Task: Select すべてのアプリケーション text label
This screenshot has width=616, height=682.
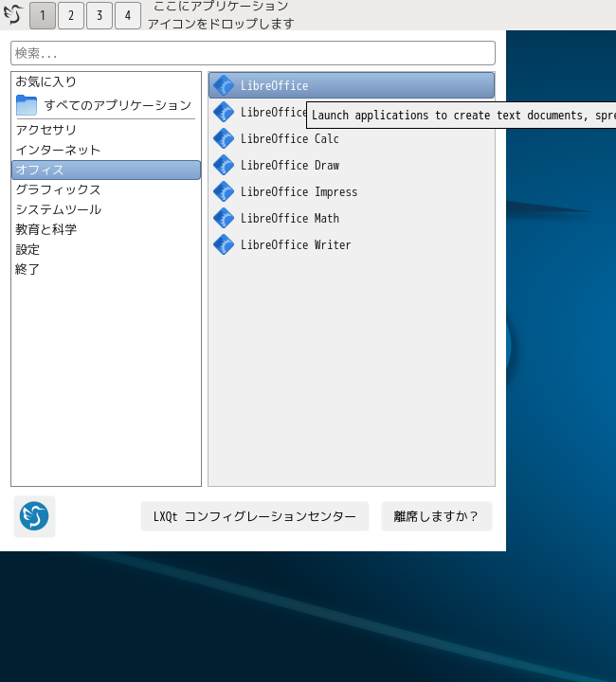Action: (118, 105)
